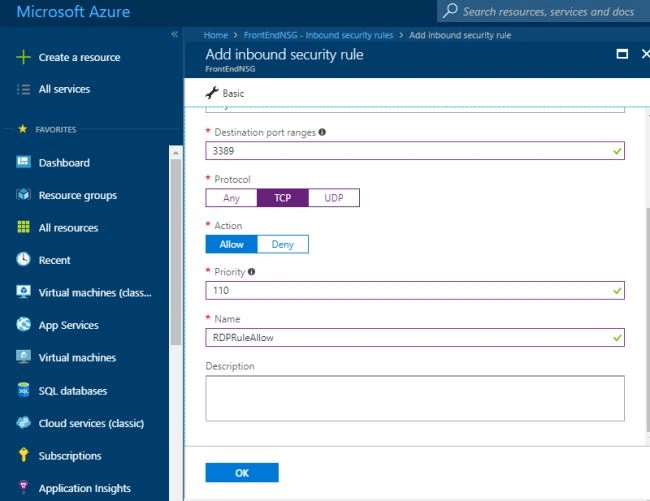
Task: Set the action to Deny
Action: [283, 244]
